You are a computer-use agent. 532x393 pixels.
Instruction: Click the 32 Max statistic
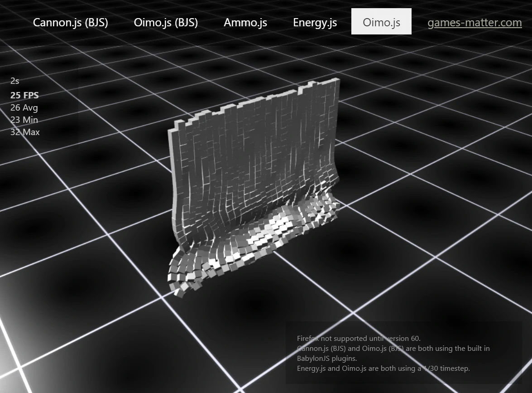(25, 132)
